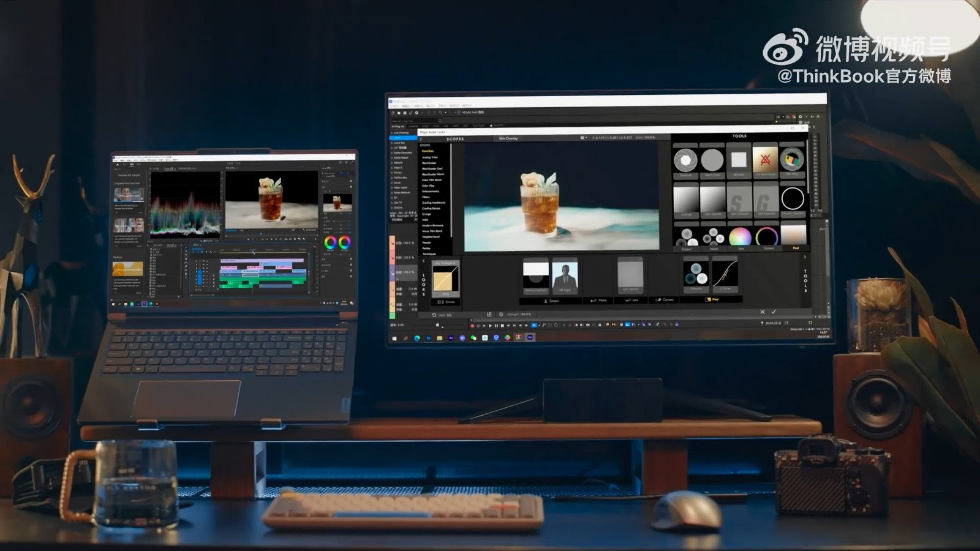The width and height of the screenshot is (980, 551).
Task: Open the Modern Romance looks category
Action: (x=432, y=225)
